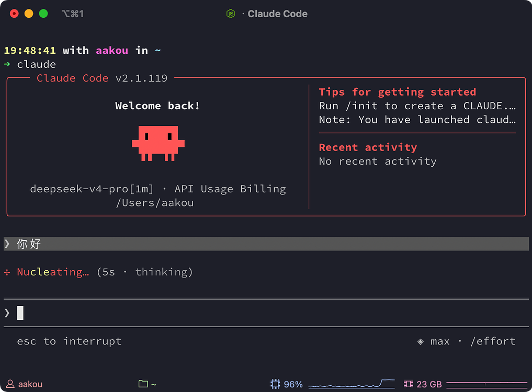The height and width of the screenshot is (392, 532).
Task: Click the '/Users/aakou' path
Action: click(155, 203)
